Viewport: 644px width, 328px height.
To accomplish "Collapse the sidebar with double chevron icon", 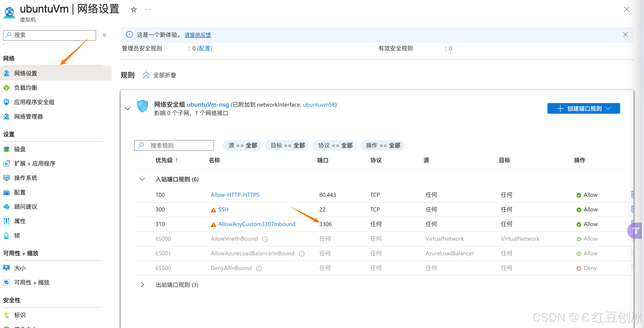I will point(105,35).
